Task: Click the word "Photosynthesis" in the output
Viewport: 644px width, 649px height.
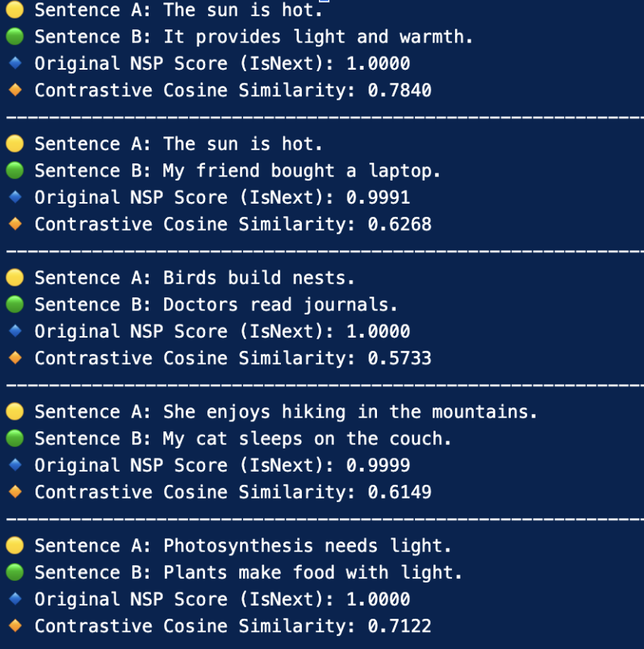Action: pyautogui.click(x=238, y=545)
